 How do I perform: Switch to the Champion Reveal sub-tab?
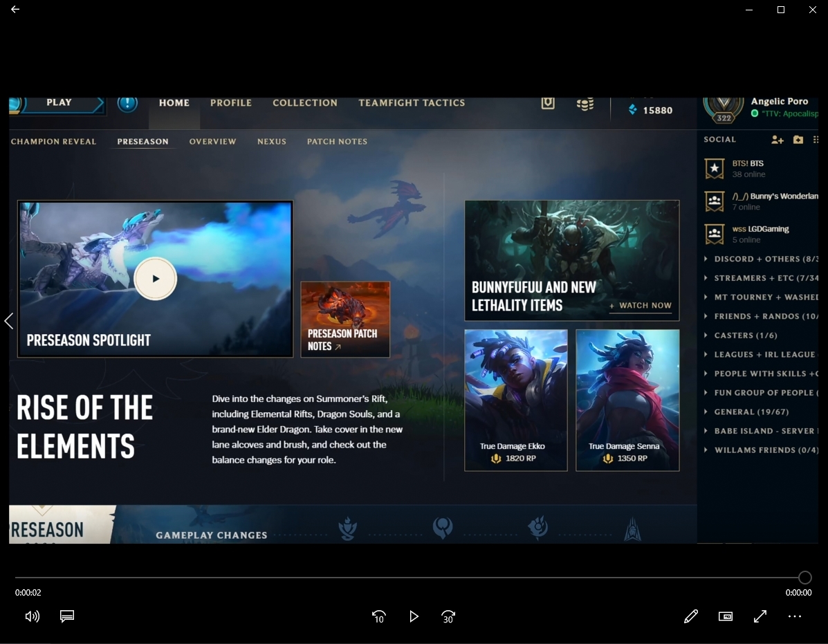click(53, 142)
